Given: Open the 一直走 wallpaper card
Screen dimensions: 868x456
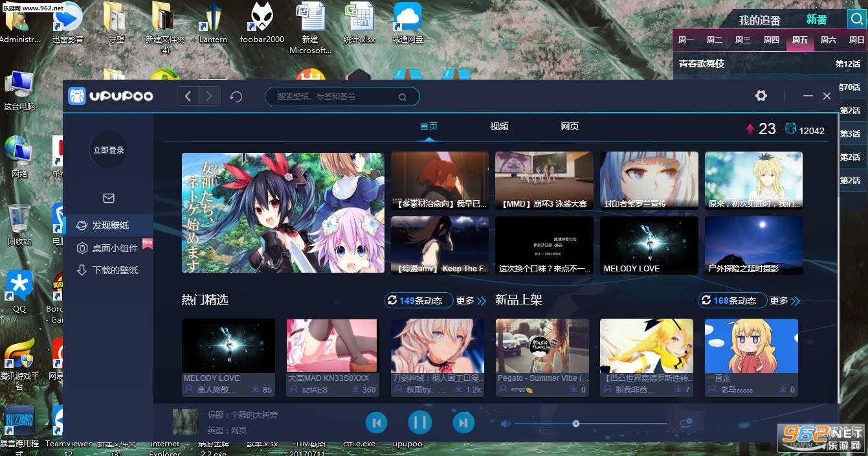Looking at the screenshot, I should click(751, 357).
